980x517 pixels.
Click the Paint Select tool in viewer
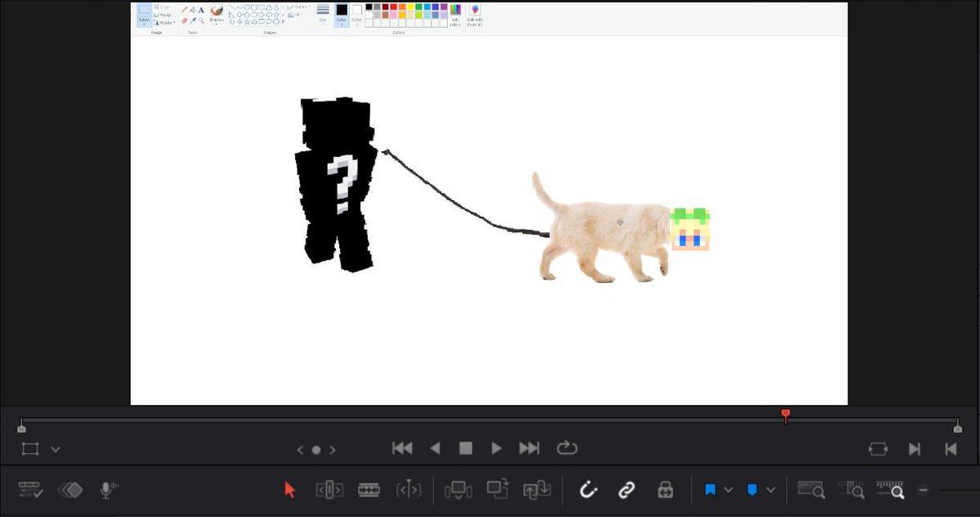145,14
